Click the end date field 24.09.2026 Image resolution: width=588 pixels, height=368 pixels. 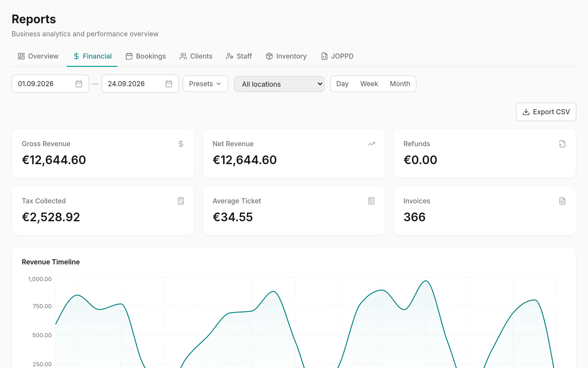[140, 84]
